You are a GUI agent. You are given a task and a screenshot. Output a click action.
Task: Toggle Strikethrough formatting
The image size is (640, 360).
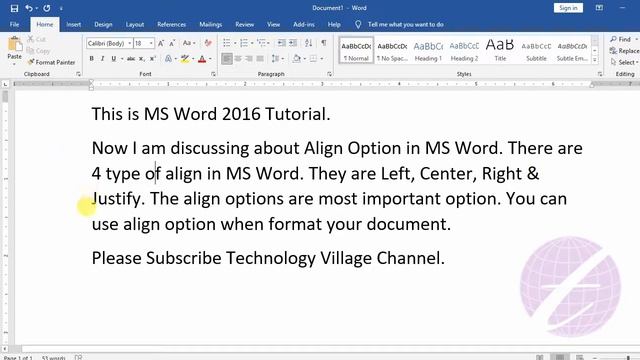tap(131, 59)
